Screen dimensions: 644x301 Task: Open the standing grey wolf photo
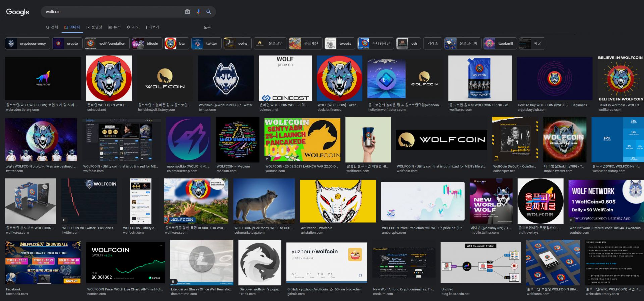coord(264,201)
